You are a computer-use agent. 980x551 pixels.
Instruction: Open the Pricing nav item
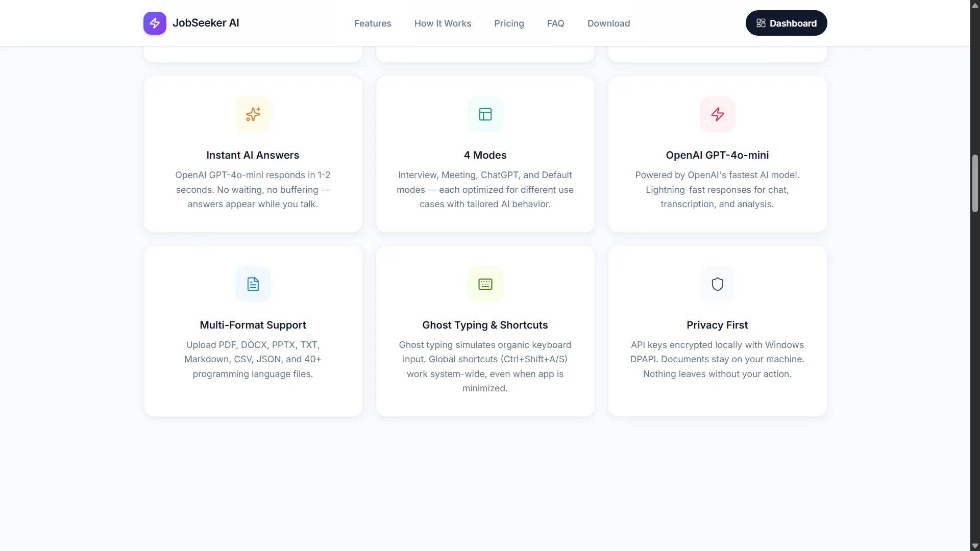(x=509, y=23)
